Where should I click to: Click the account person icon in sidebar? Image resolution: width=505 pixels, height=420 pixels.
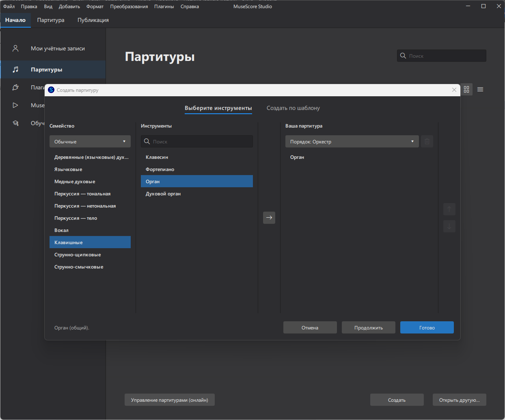tap(15, 48)
